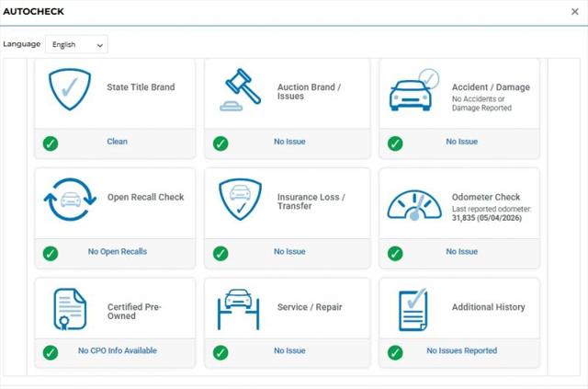Click green checkmark in Service / Repair card
The width and height of the screenshot is (588, 389).
pyautogui.click(x=220, y=352)
